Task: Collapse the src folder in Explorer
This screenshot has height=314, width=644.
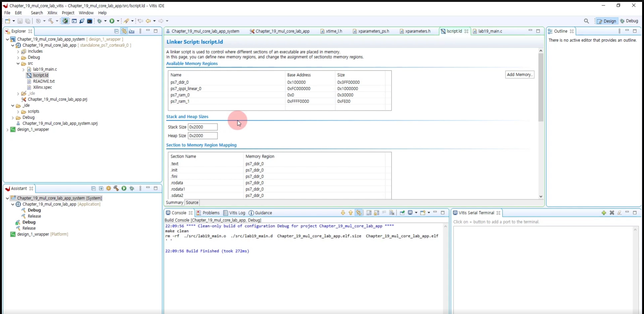Action: (x=18, y=63)
